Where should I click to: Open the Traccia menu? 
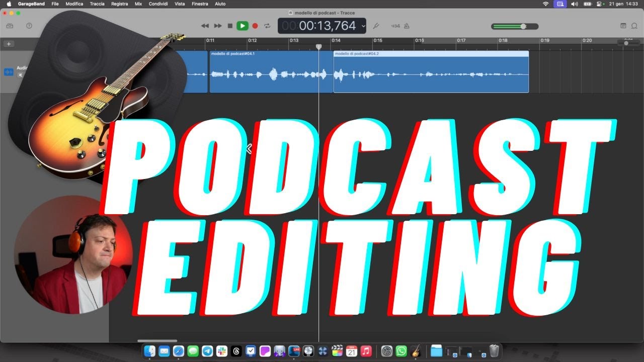pos(97,4)
